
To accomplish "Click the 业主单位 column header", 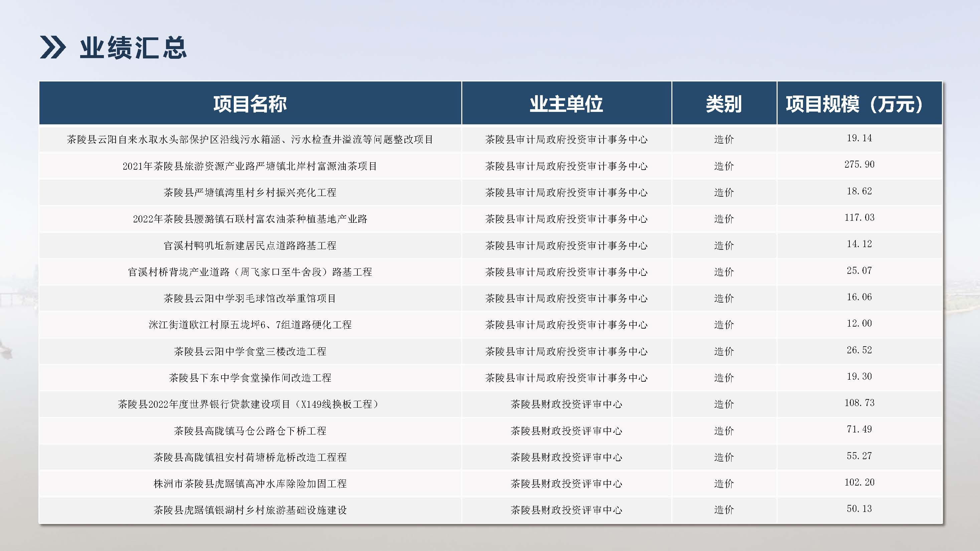I will pyautogui.click(x=566, y=104).
